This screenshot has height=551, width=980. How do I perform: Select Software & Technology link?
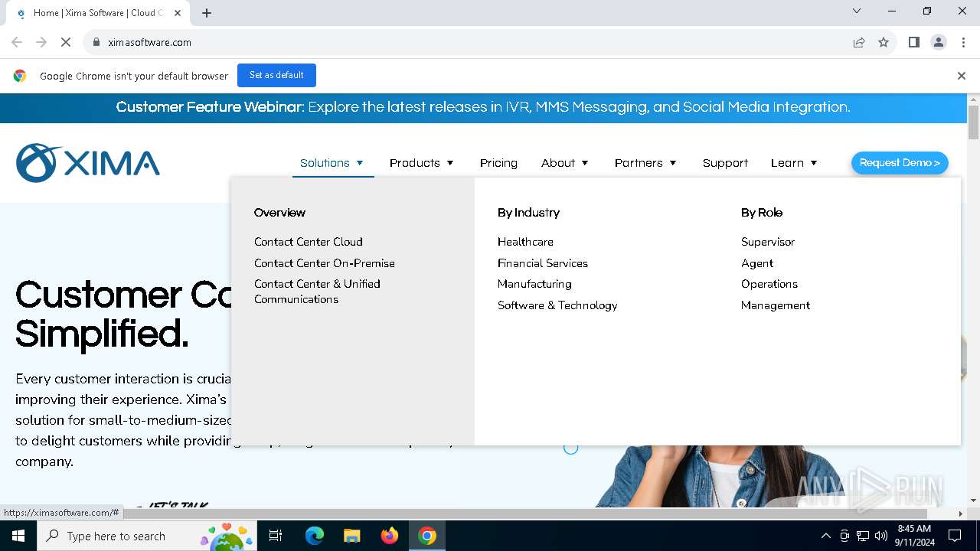pos(557,305)
